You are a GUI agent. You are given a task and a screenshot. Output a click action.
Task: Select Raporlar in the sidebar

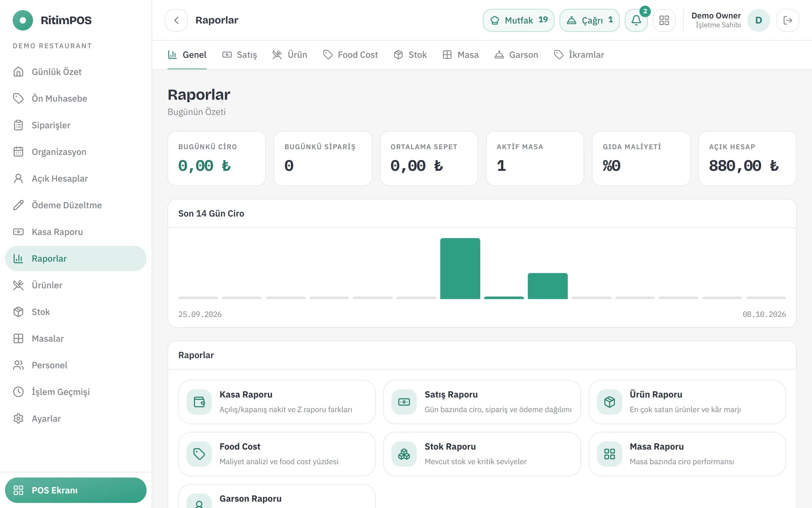tap(76, 258)
